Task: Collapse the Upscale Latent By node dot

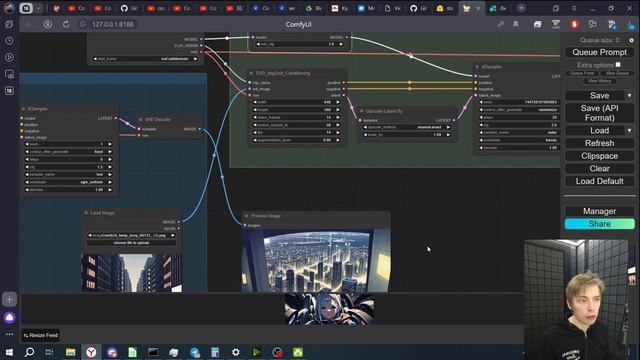Action: (361, 111)
